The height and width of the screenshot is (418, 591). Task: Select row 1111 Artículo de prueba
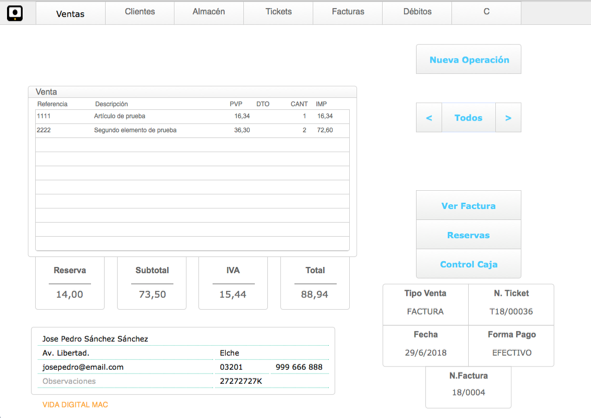(192, 116)
